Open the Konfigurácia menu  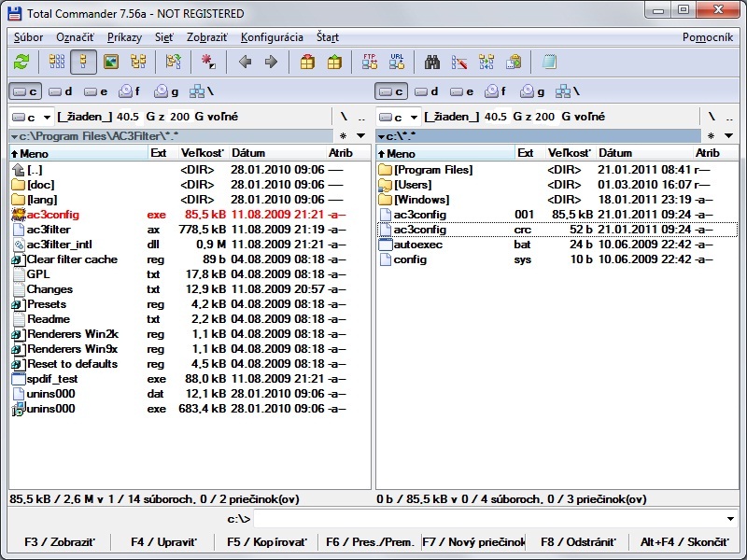pyautogui.click(x=272, y=37)
